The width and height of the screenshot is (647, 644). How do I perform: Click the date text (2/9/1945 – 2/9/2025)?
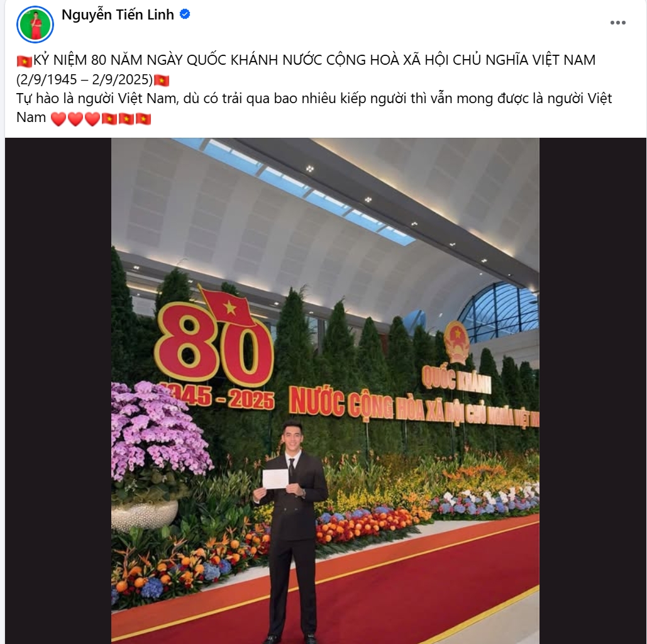pos(85,79)
